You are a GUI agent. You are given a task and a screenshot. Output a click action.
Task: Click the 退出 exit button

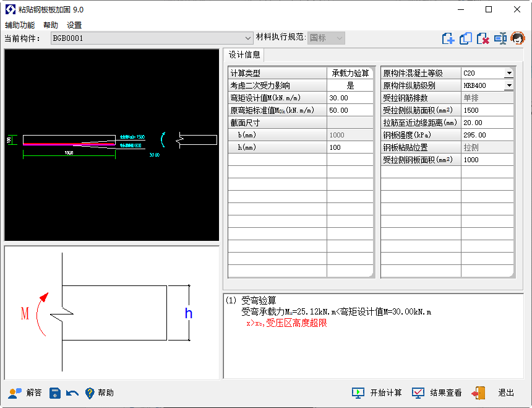point(494,393)
